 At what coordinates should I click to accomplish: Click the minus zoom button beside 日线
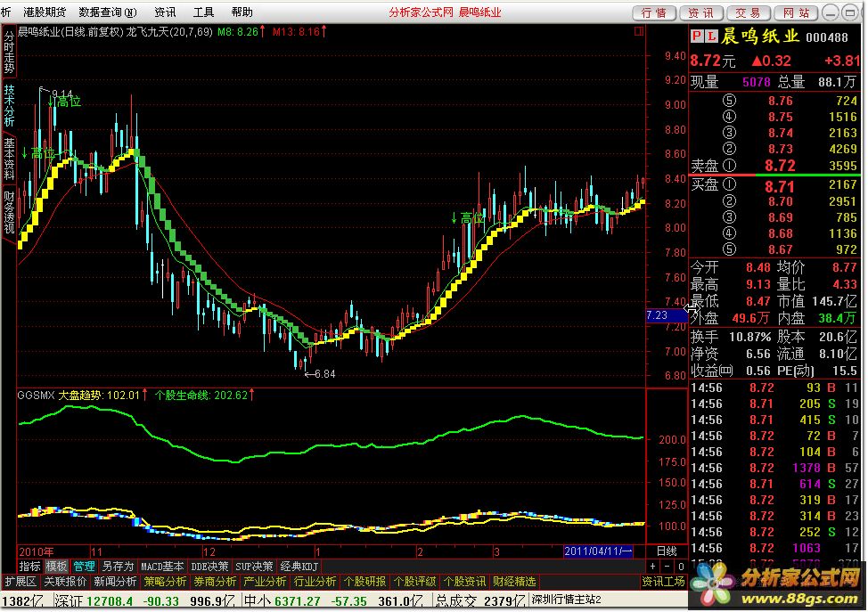pyautogui.click(x=667, y=567)
